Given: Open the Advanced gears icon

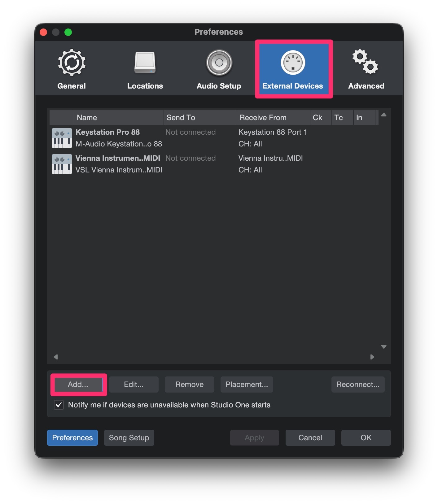Looking at the screenshot, I should 366,62.
